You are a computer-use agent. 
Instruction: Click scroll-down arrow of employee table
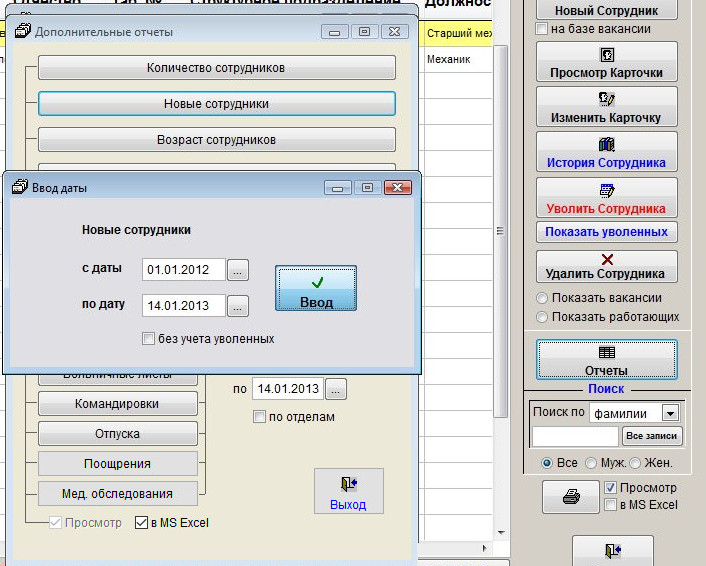[501, 533]
